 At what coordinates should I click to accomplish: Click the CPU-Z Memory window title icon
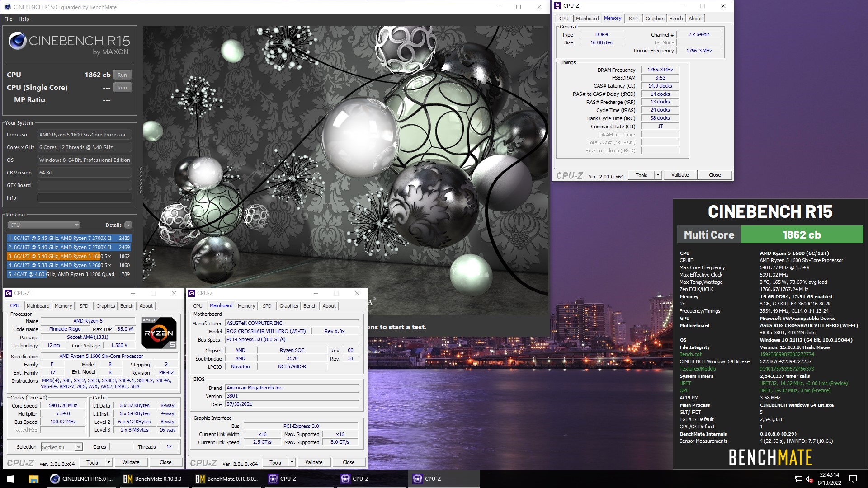(x=557, y=6)
